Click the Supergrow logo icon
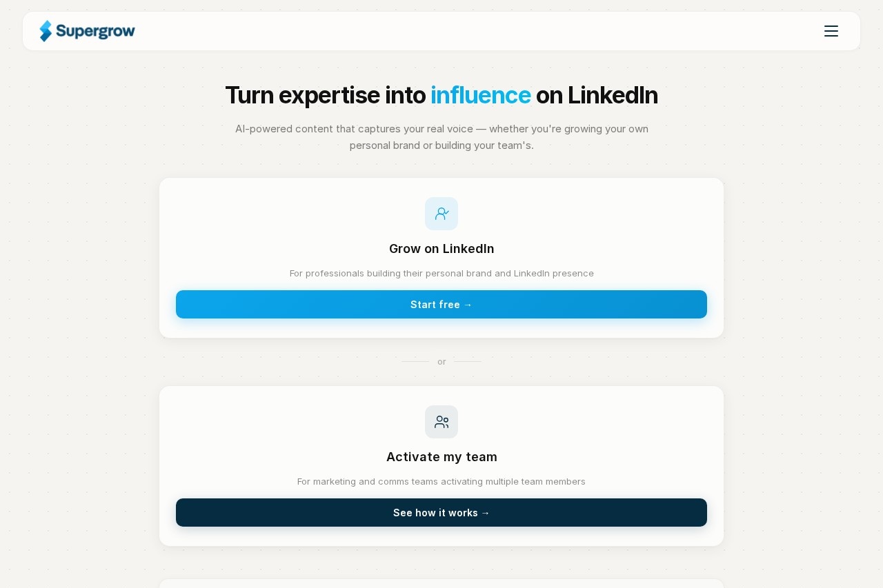This screenshot has height=588, width=883. click(46, 31)
